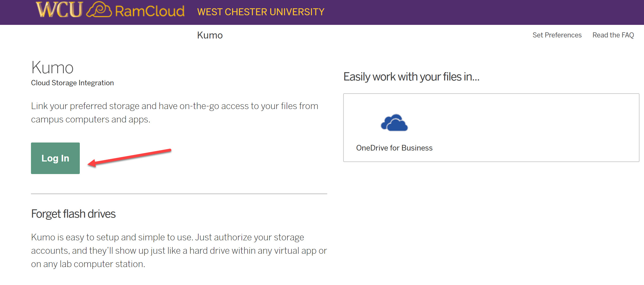Viewport: 644px width, 285px height.
Task: Click the Kumo navigation title
Action: [x=210, y=35]
